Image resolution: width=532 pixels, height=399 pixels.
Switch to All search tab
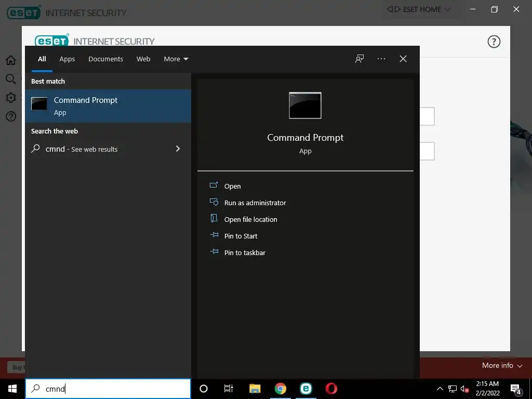(42, 59)
